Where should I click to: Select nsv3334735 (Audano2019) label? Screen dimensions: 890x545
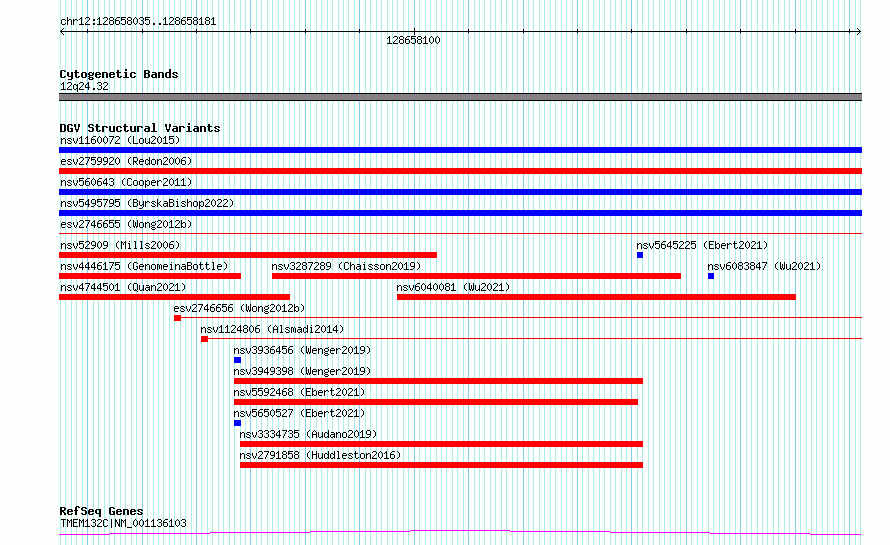tap(308, 434)
